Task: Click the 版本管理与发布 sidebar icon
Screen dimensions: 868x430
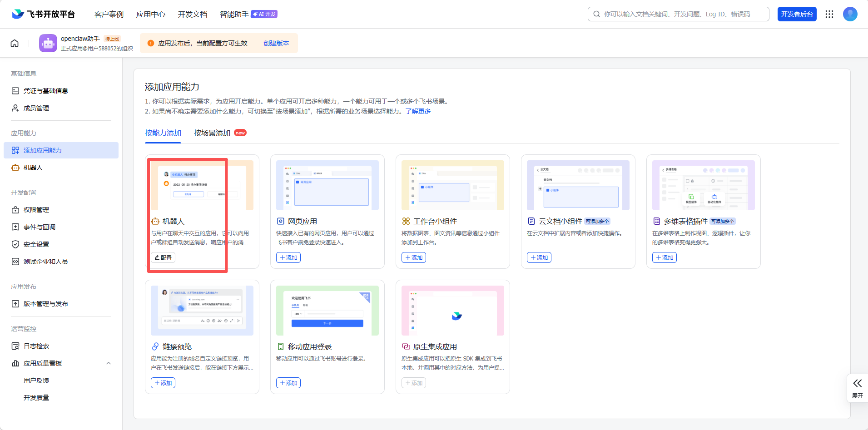Action: [15, 304]
